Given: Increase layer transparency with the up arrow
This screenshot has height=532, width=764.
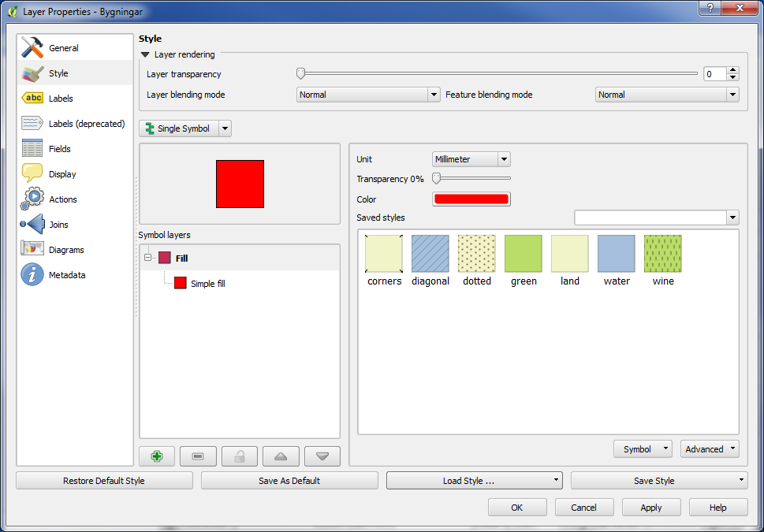Looking at the screenshot, I should pyautogui.click(x=732, y=71).
